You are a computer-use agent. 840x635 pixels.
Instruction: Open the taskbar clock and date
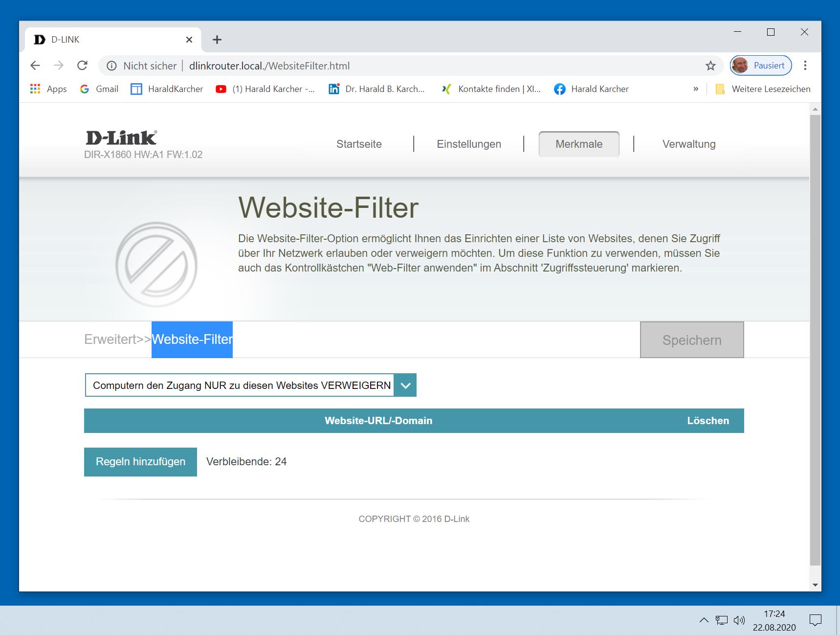[774, 620]
